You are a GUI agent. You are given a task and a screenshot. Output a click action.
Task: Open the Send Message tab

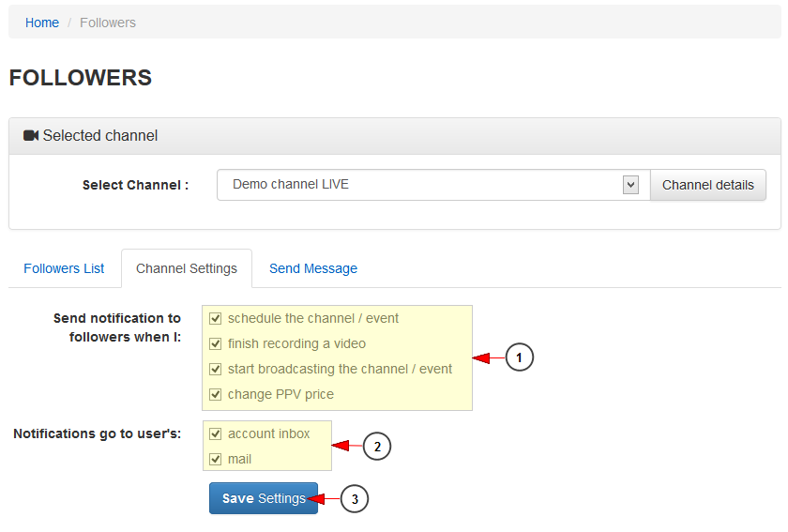click(x=313, y=268)
